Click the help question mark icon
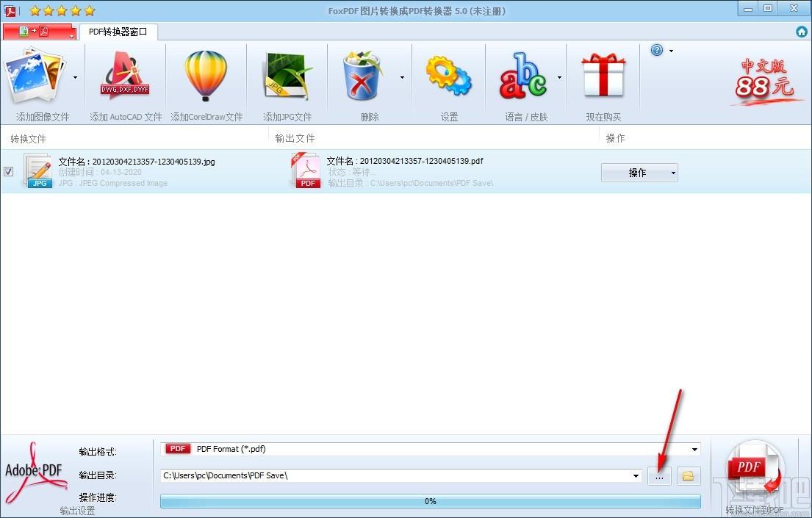This screenshot has height=518, width=812. coord(657,50)
